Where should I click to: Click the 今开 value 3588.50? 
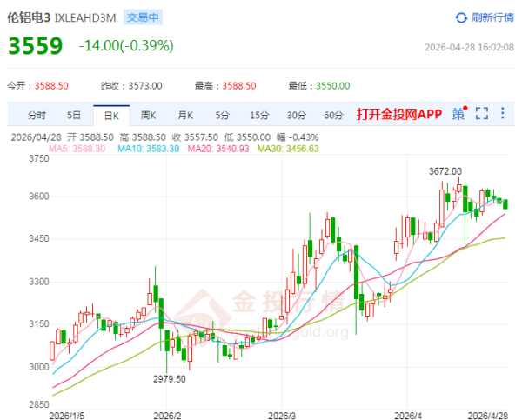[x=51, y=86]
